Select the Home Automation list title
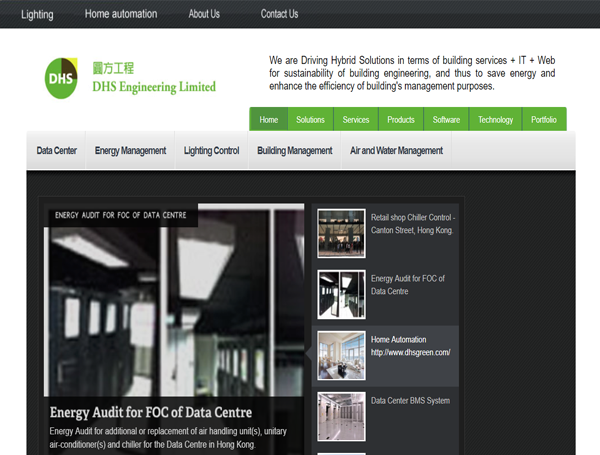The width and height of the screenshot is (600, 455). [398, 339]
